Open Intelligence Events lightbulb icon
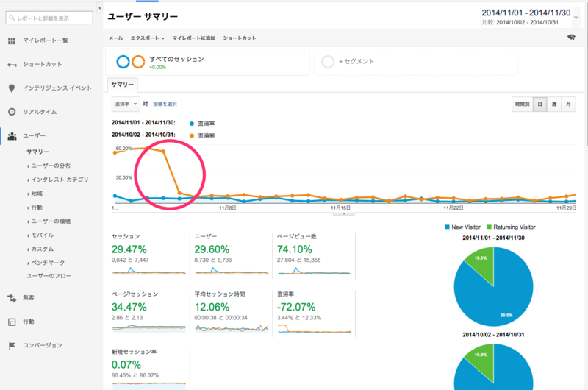Image resolution: width=588 pixels, height=390 pixels. click(12, 88)
